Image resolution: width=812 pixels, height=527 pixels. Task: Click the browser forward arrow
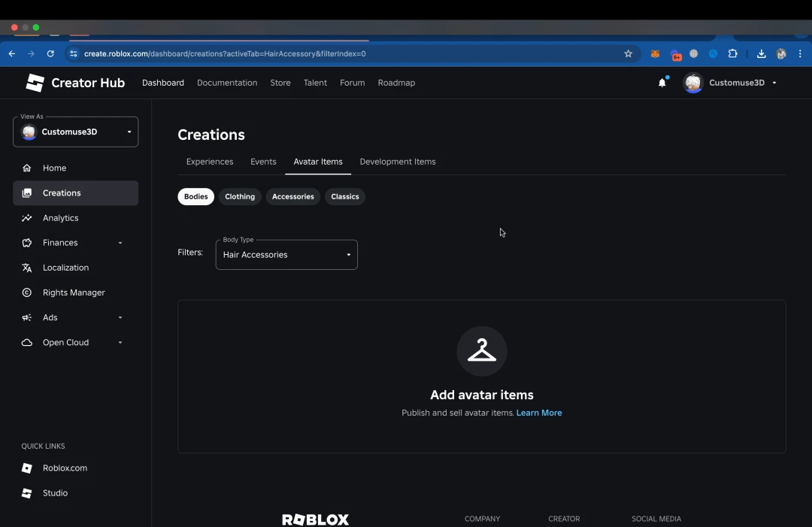tap(31, 53)
